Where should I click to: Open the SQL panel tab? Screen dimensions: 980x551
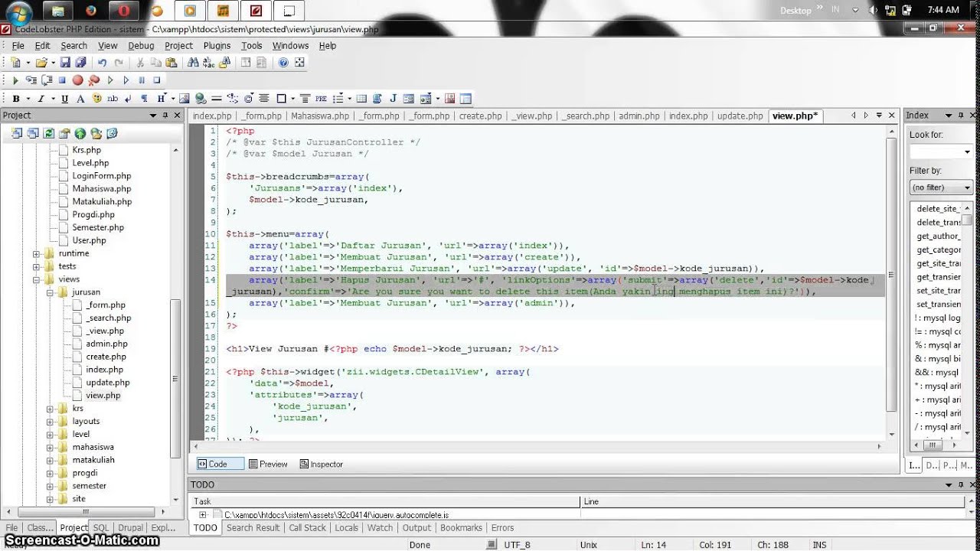click(x=101, y=528)
